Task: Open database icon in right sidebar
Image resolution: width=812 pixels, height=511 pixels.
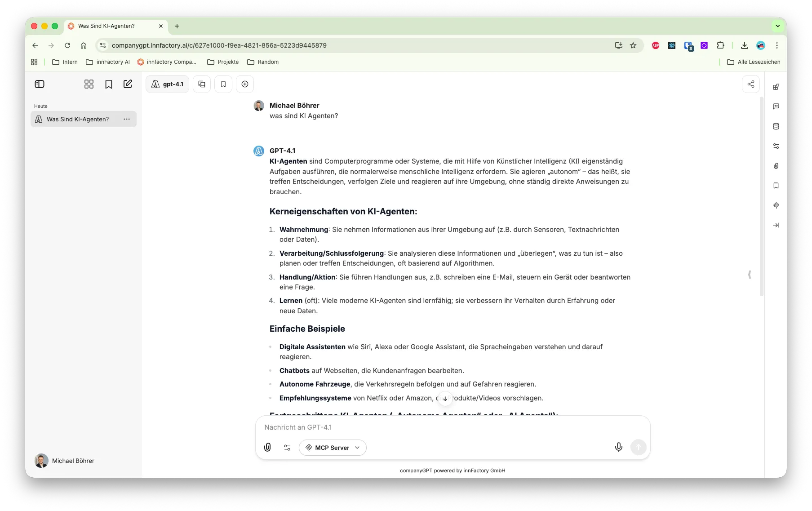Action: tap(776, 126)
